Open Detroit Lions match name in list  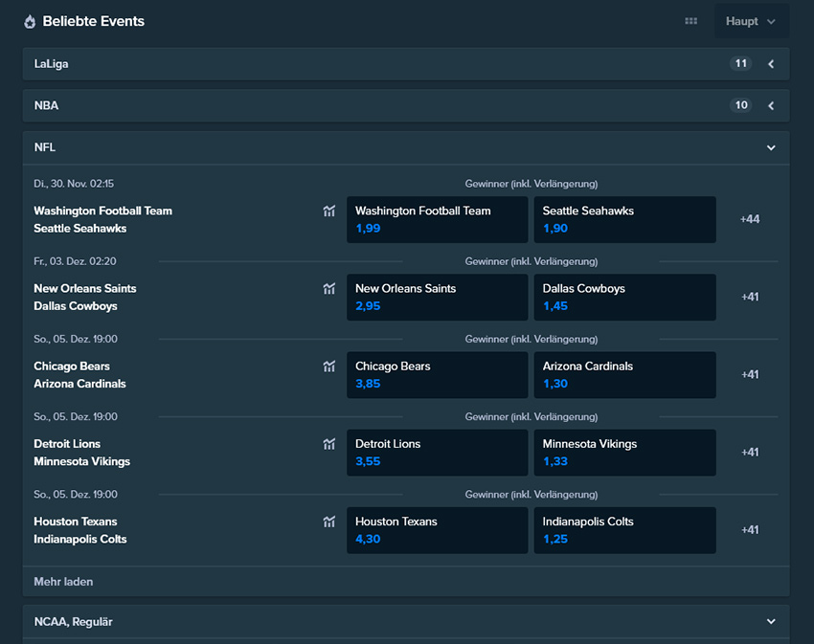(67, 444)
